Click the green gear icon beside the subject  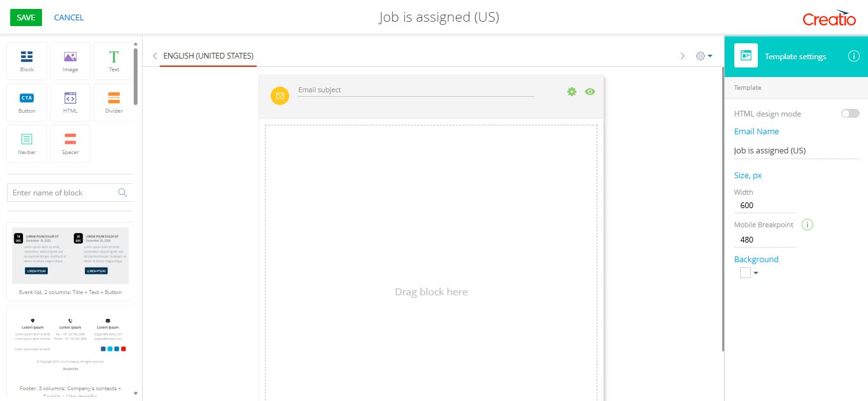pyautogui.click(x=572, y=92)
